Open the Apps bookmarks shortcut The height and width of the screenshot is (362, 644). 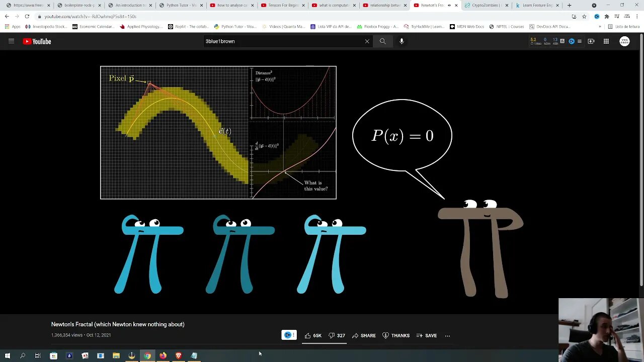pos(12,27)
